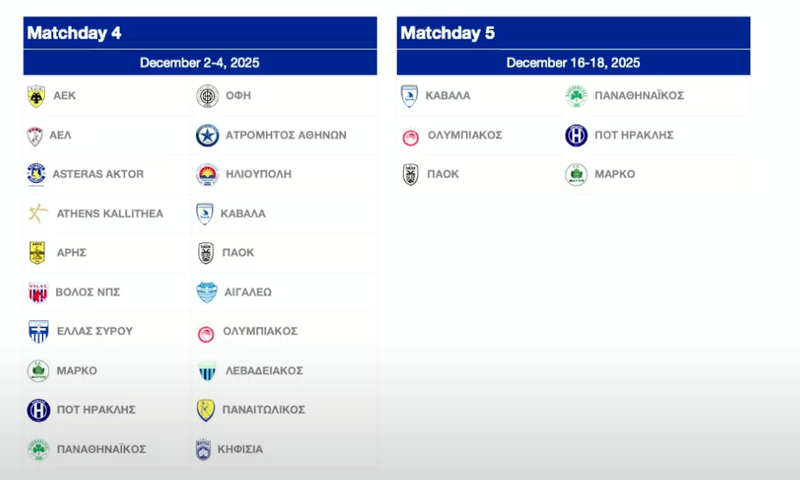Click the December 16-18, 2025 date bar

pos(573,62)
